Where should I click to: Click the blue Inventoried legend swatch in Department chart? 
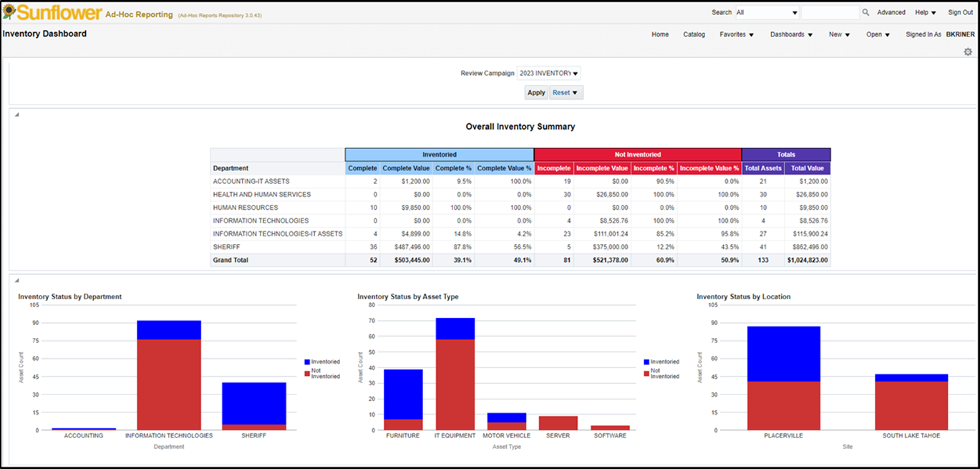click(x=307, y=362)
